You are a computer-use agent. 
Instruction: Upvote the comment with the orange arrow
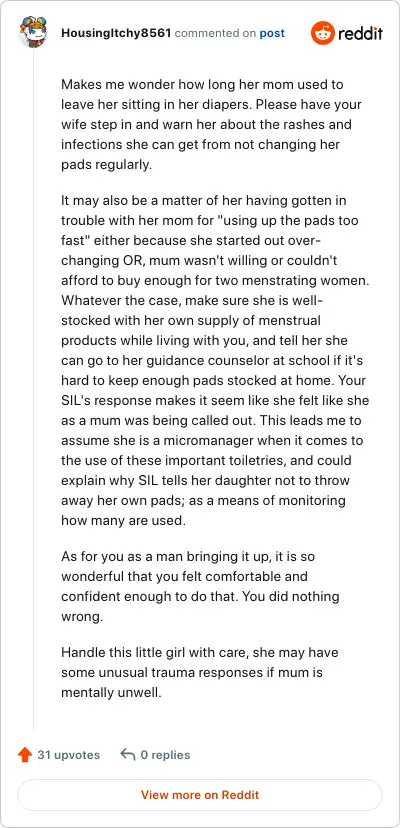coord(25,755)
